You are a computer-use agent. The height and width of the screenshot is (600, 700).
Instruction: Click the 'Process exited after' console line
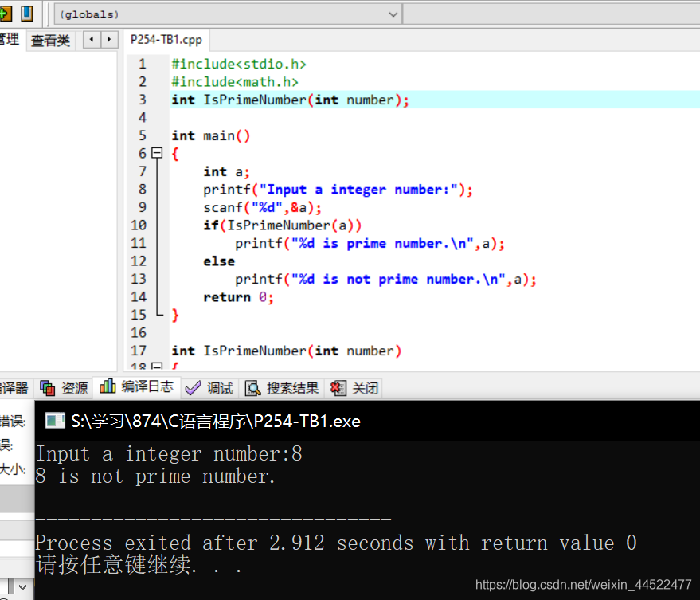(x=336, y=543)
